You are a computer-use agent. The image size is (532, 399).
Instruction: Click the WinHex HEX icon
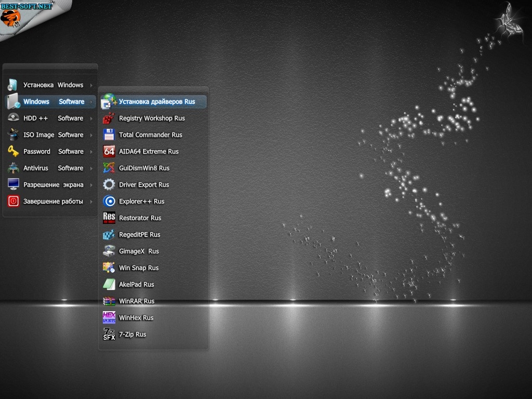pyautogui.click(x=109, y=317)
